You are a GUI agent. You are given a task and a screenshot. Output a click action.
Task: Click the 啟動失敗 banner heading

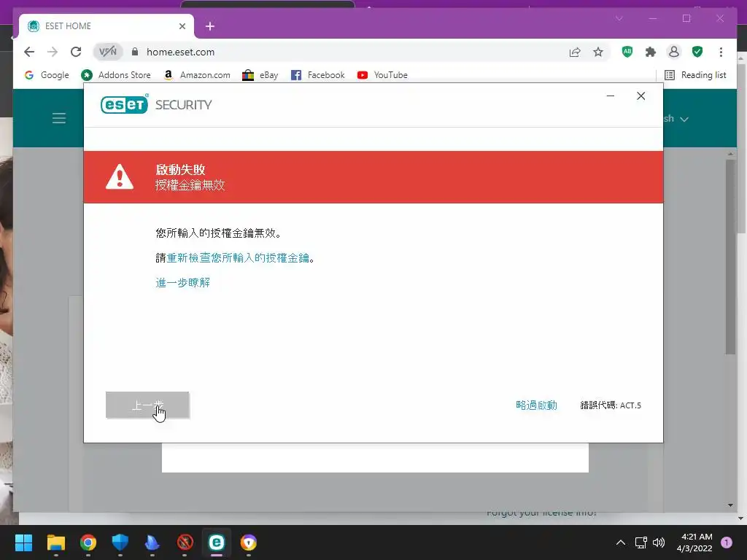[180, 169]
